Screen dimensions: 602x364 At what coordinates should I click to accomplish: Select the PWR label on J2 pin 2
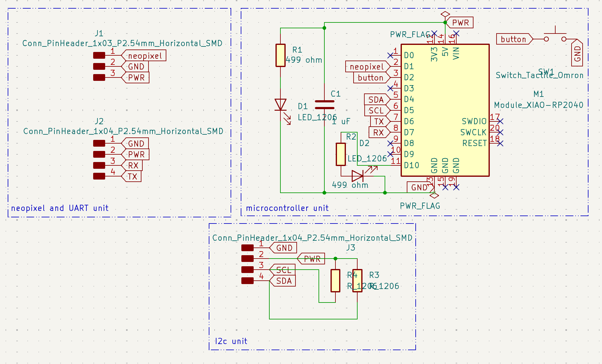[x=135, y=154]
